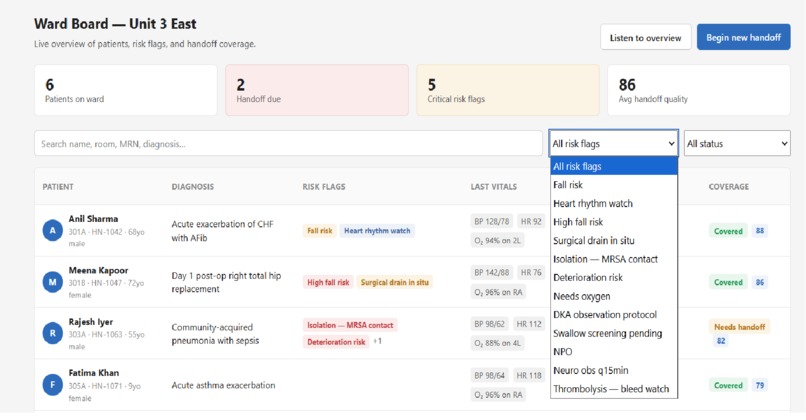The image size is (806, 420).
Task: Click the 'Covered' badge in Anil Sharma's row
Action: click(728, 231)
